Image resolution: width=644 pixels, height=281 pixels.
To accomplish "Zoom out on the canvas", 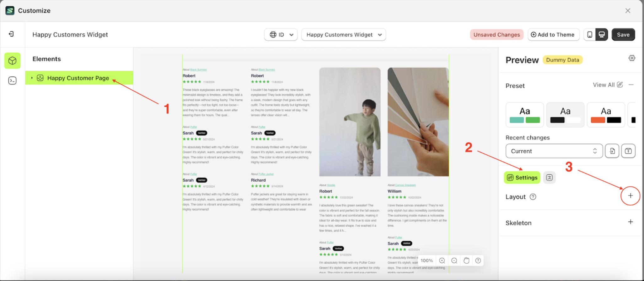I will (454, 261).
